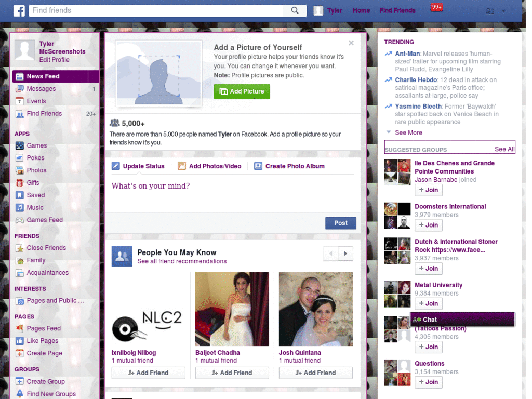Open Tyler's name in the top bar
The image size is (532, 399).
click(335, 10)
